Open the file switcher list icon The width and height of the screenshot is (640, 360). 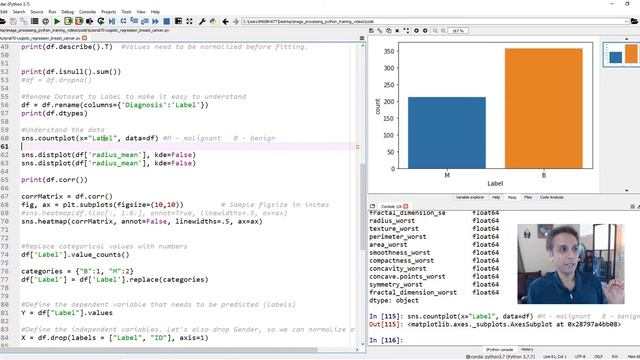[x=35, y=21]
